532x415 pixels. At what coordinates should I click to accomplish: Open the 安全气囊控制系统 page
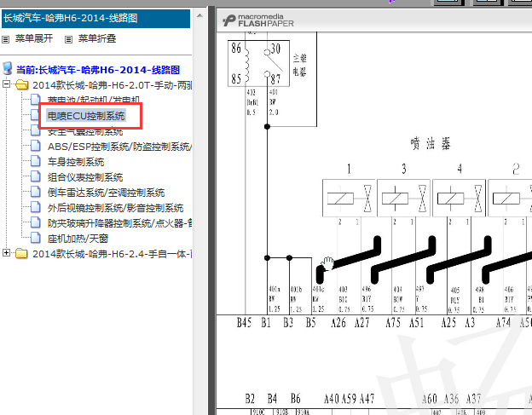click(x=85, y=131)
